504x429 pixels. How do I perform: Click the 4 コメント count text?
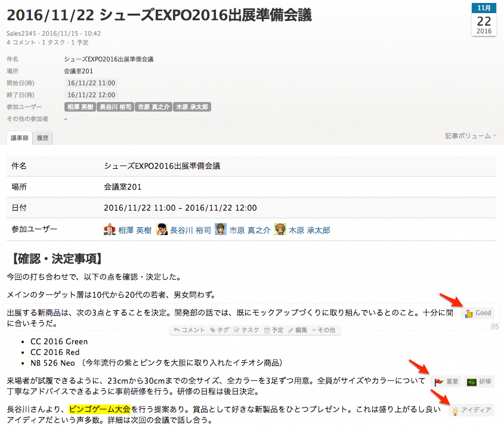(21, 42)
